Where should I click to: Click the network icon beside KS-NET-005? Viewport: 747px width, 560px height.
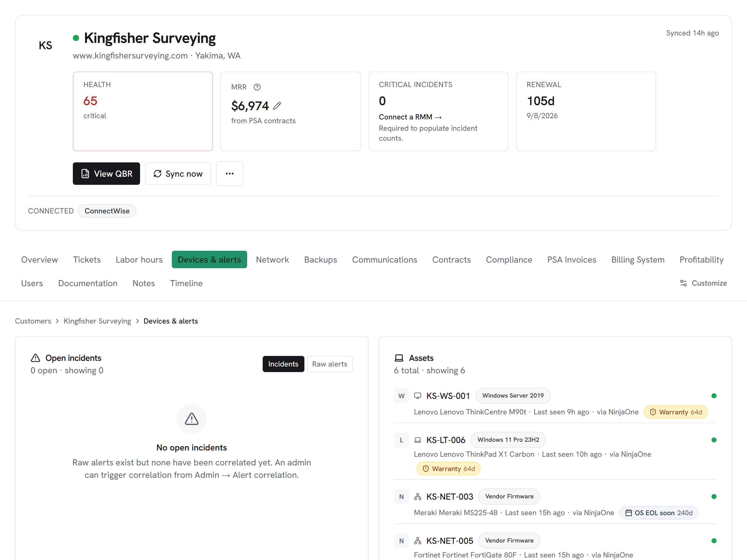tap(418, 541)
